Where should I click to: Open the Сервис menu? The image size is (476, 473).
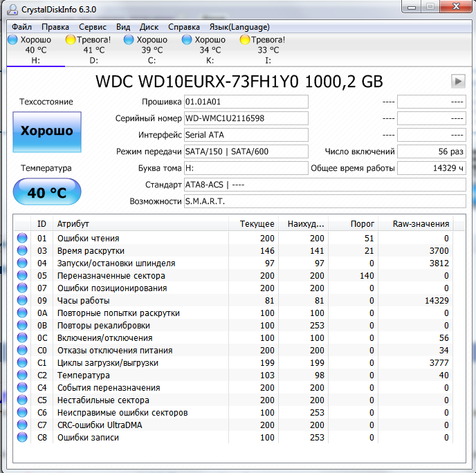[93, 27]
